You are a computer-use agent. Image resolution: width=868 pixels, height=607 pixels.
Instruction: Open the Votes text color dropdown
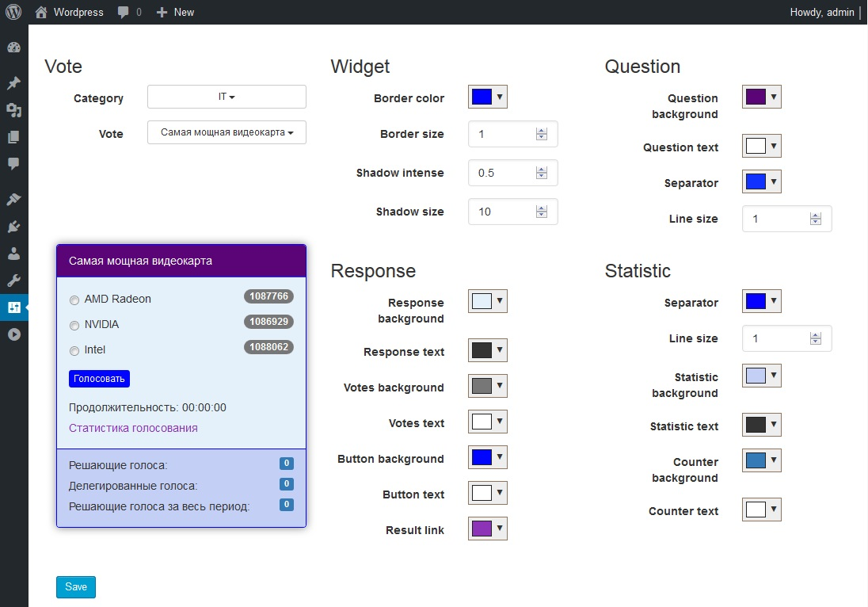click(488, 422)
